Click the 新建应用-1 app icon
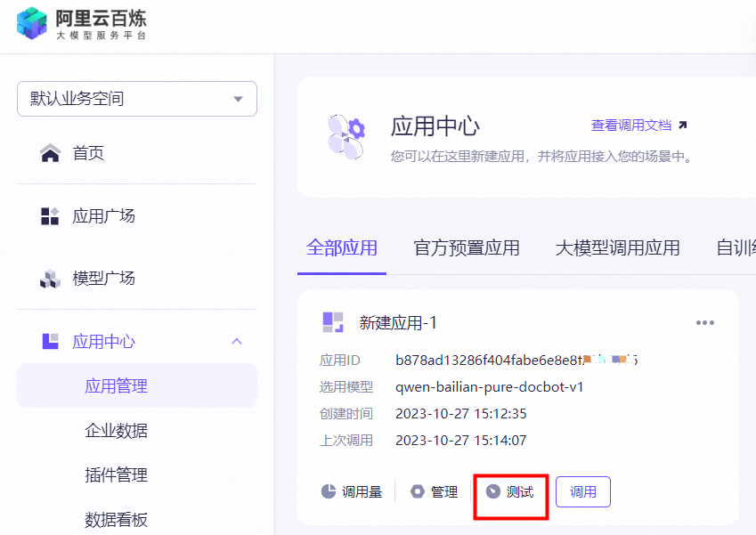Viewport: 756px width, 535px height. click(333, 322)
